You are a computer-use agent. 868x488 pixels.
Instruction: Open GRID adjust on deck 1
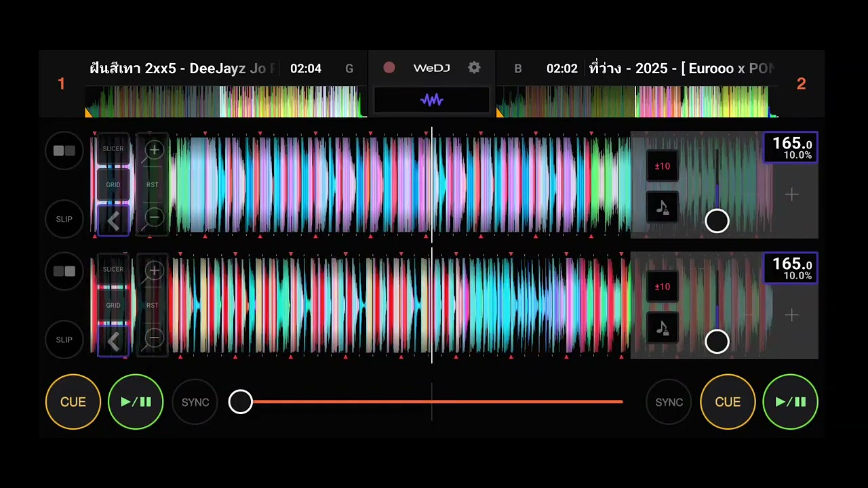[x=113, y=184]
